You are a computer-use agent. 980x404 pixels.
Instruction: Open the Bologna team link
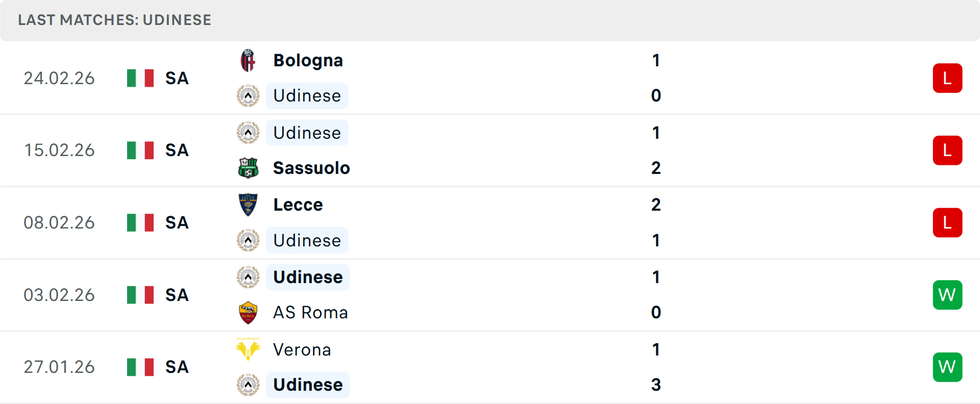[x=308, y=61]
